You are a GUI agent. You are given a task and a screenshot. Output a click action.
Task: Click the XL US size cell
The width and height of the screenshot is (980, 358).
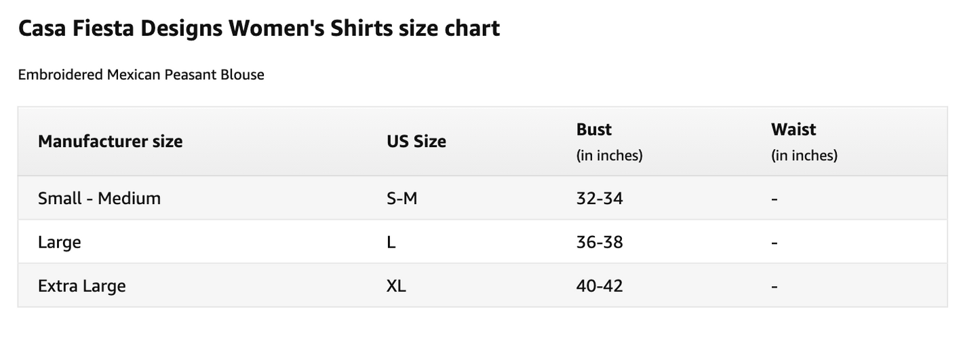click(396, 285)
